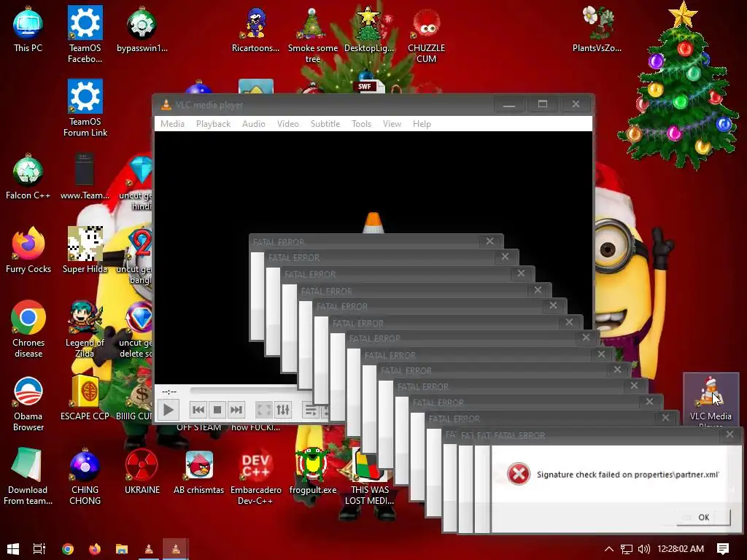The width and height of the screenshot is (747, 560).
Task: Select AB crhismtas Angry Birds icon
Action: [x=198, y=472]
